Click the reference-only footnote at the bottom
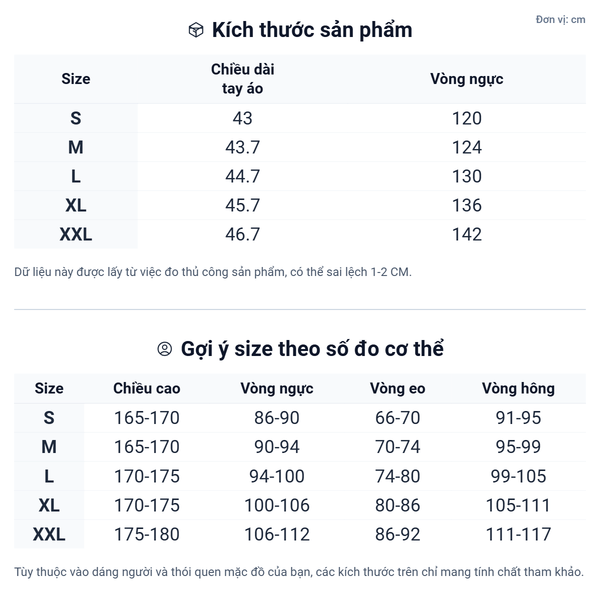 click(299, 572)
